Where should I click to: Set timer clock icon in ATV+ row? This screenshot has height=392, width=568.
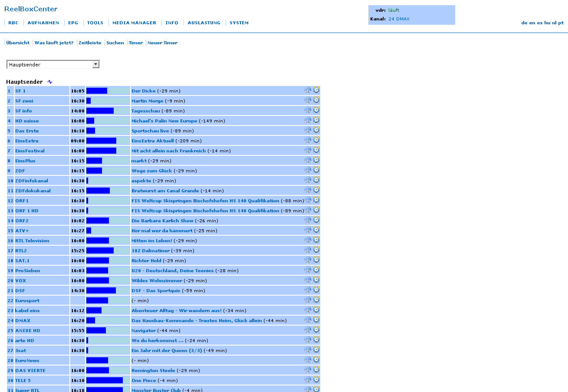tap(316, 230)
